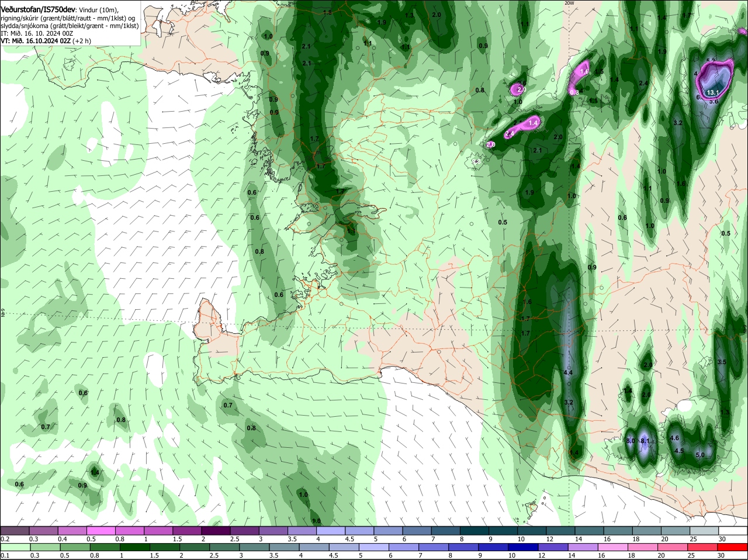748x560 pixels.
Task: Pick the snow-scale swatch starting at 3
Action: (275, 530)
